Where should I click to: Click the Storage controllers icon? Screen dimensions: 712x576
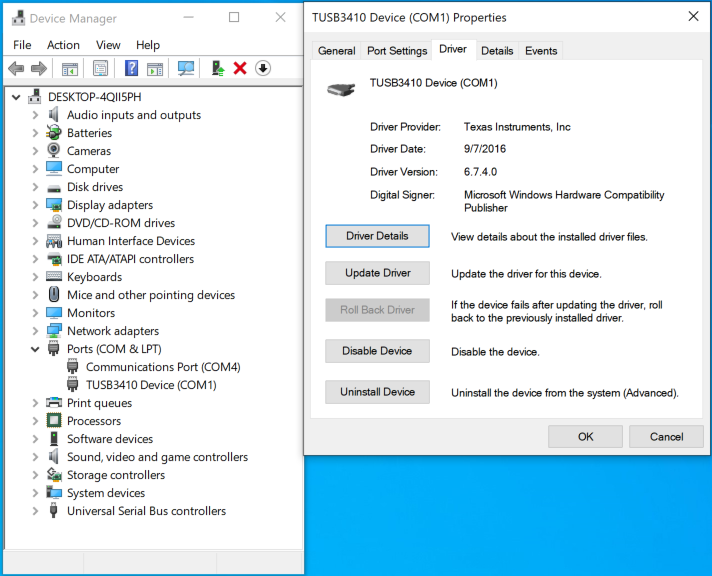[x=54, y=475]
